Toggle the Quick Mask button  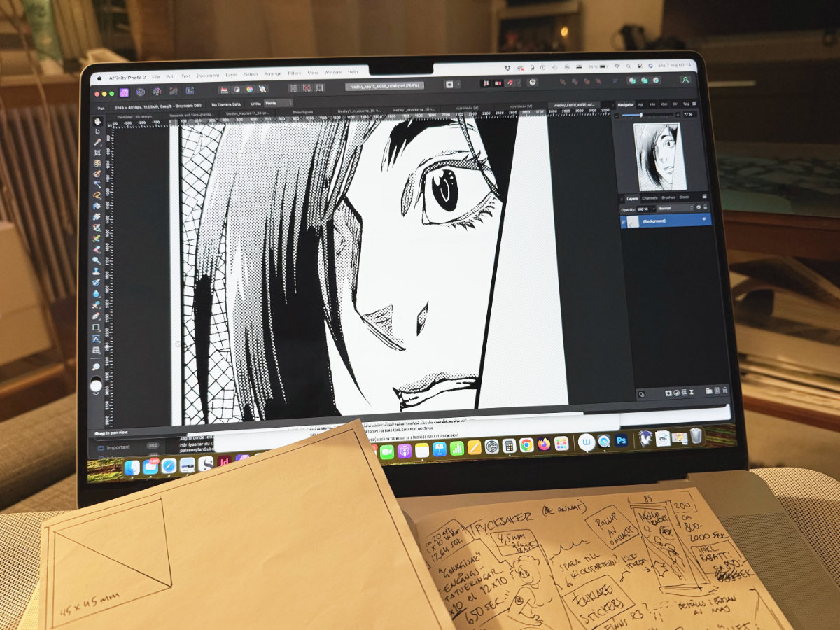(450, 84)
